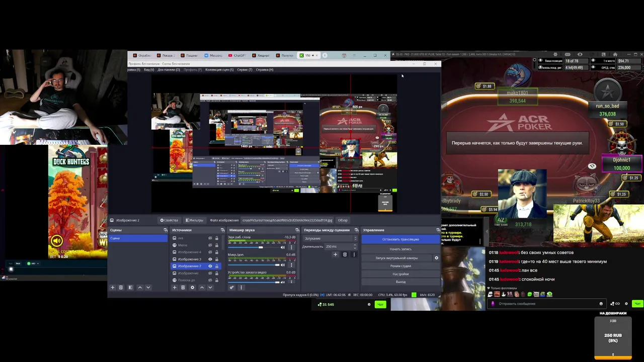Mute Звук раб. стола audio channel
This screenshot has height=362, width=644.
[282, 247]
